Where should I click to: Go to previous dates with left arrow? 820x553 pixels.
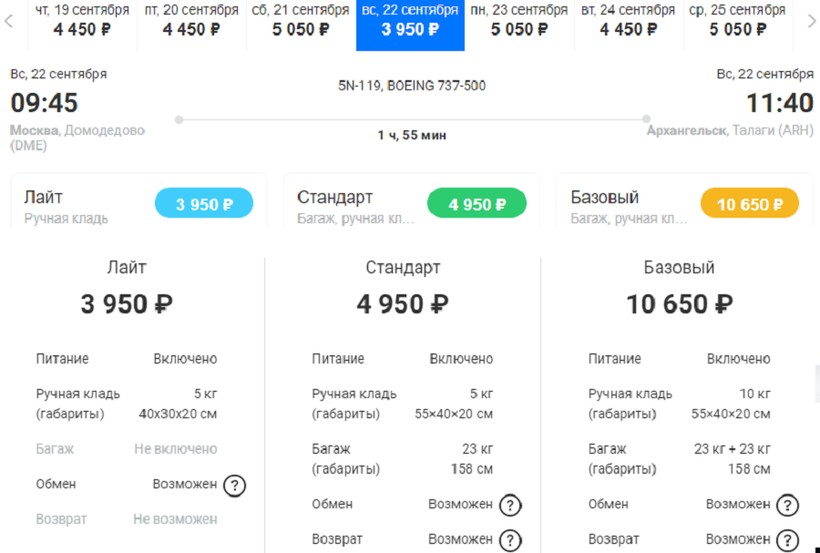(x=10, y=20)
